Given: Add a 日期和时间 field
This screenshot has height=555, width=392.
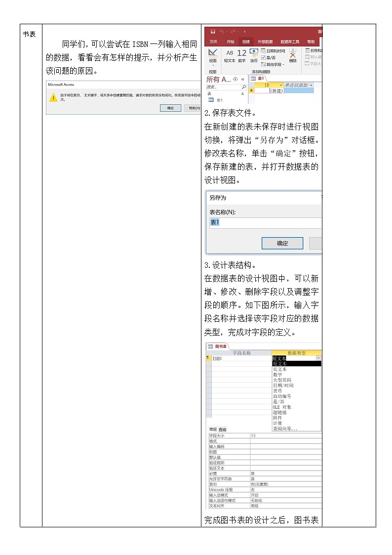Looking at the screenshot, I should tap(273, 51).
